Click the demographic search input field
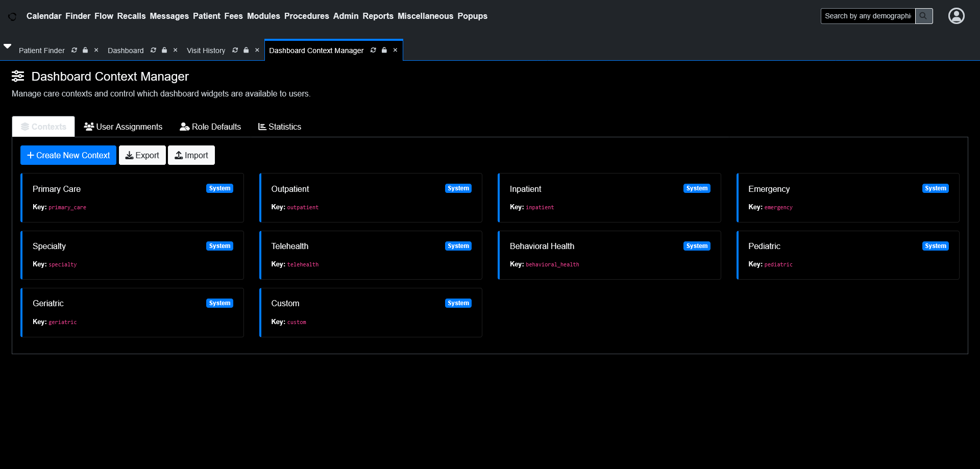The width and height of the screenshot is (980, 469). (x=867, y=16)
